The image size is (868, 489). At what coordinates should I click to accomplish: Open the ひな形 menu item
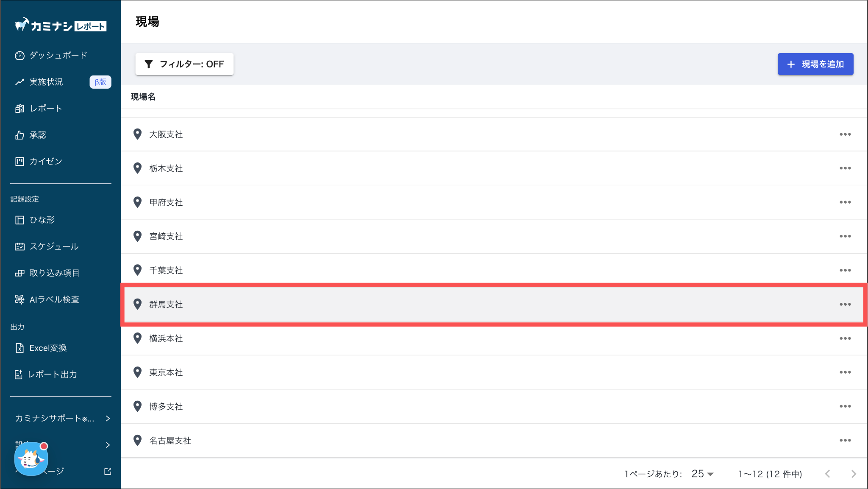[42, 220]
